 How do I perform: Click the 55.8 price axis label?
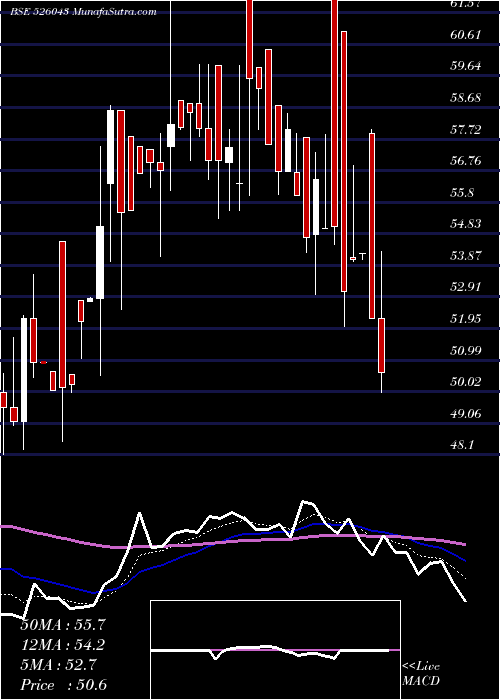(462, 193)
